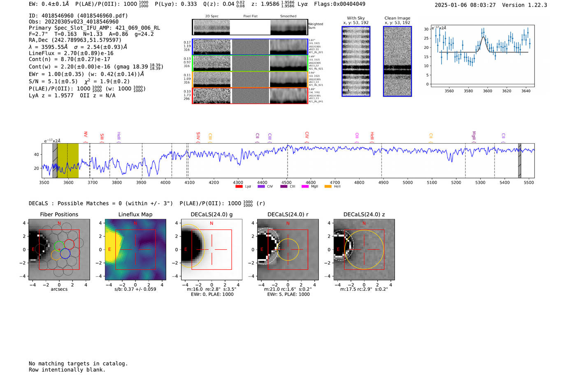Click the yellow highlighted band in the spectrum
The image size is (576, 392).
point(68,160)
